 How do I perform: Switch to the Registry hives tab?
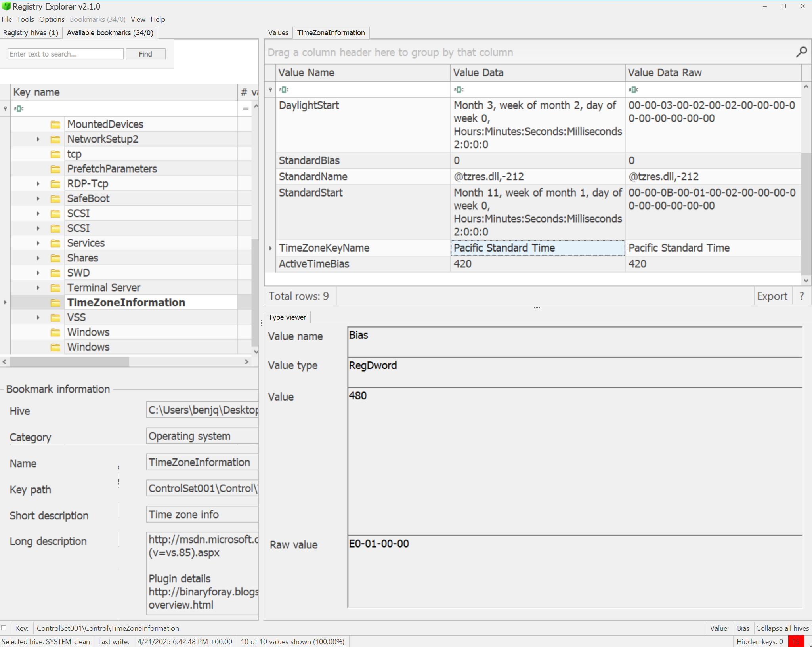click(31, 33)
